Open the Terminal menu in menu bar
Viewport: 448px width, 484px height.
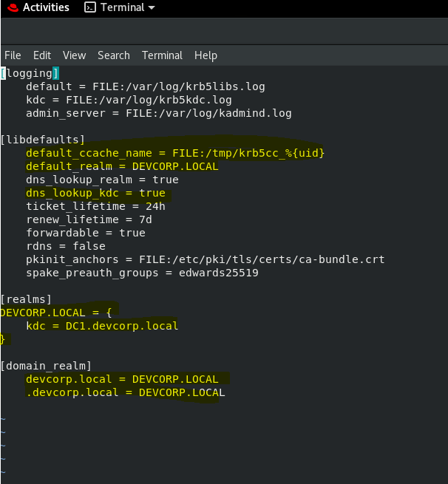162,55
